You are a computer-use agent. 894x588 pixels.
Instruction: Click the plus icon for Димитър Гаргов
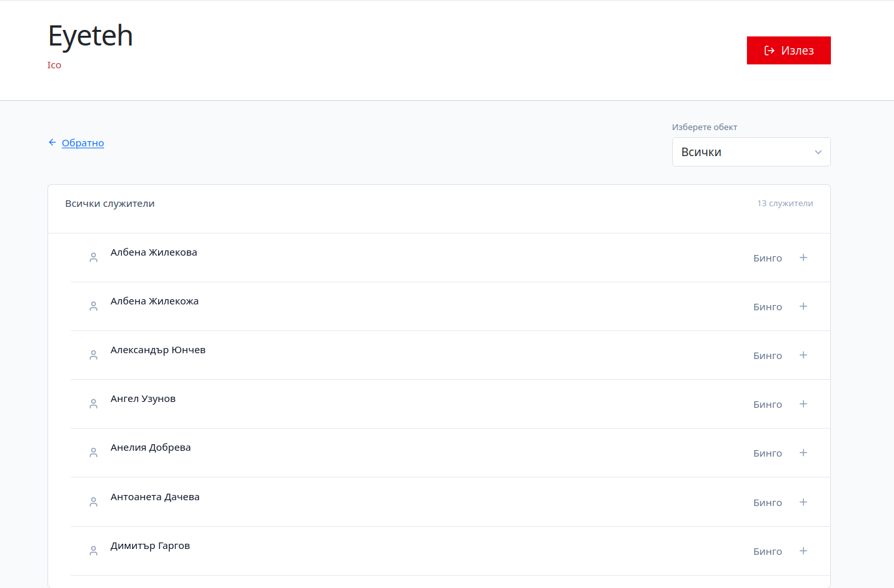803,551
